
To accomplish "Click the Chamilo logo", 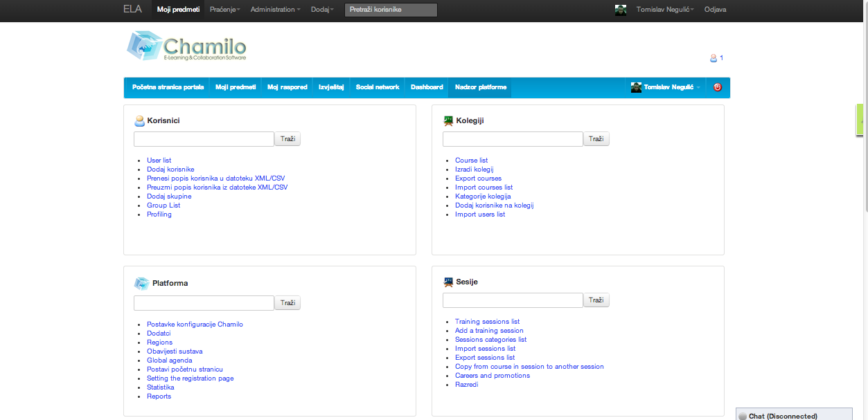I will pos(186,46).
